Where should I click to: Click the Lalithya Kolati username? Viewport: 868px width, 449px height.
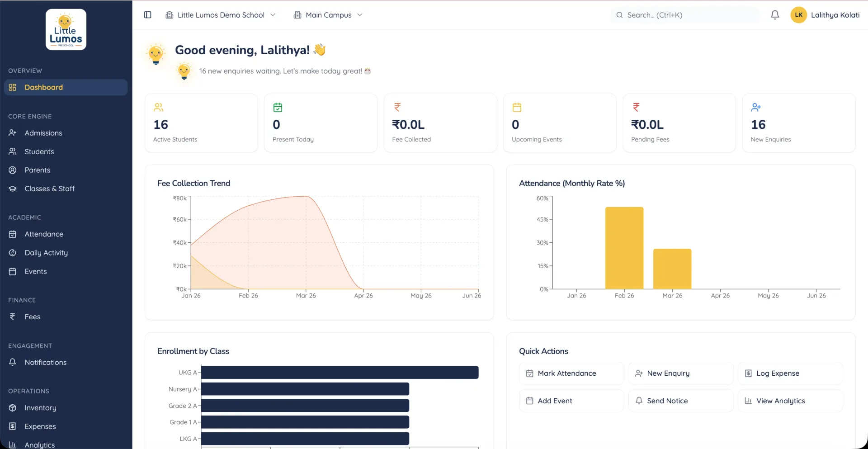pos(835,15)
